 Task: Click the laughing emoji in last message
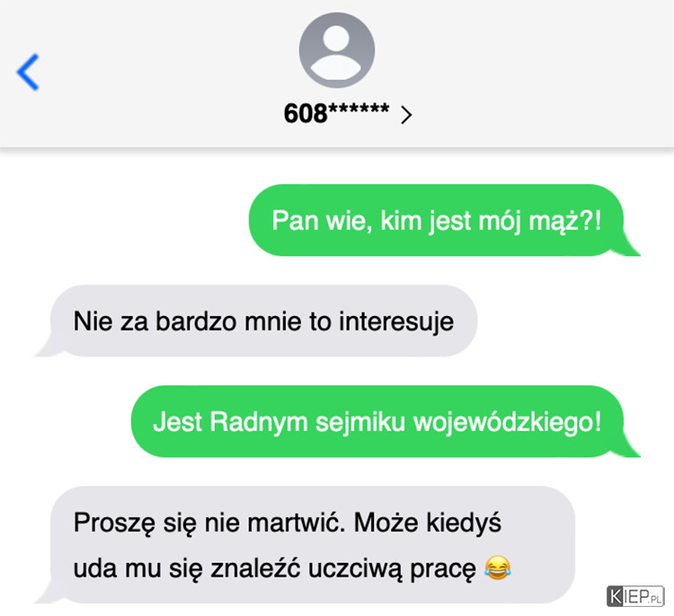click(x=498, y=568)
